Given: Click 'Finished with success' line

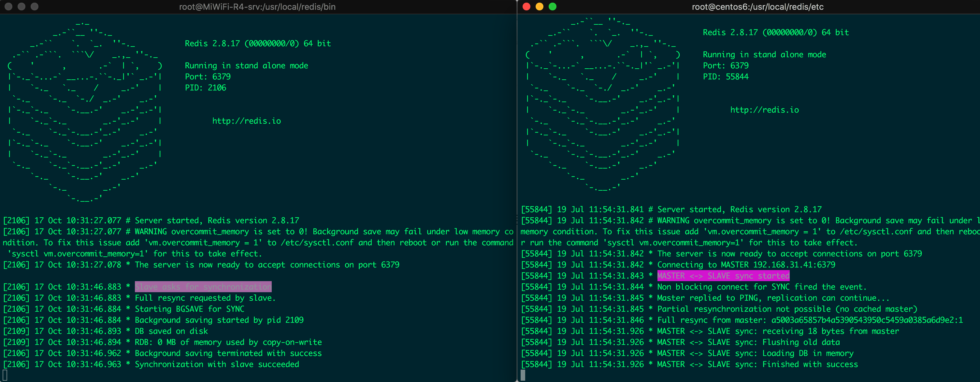Looking at the screenshot, I should 689,364.
